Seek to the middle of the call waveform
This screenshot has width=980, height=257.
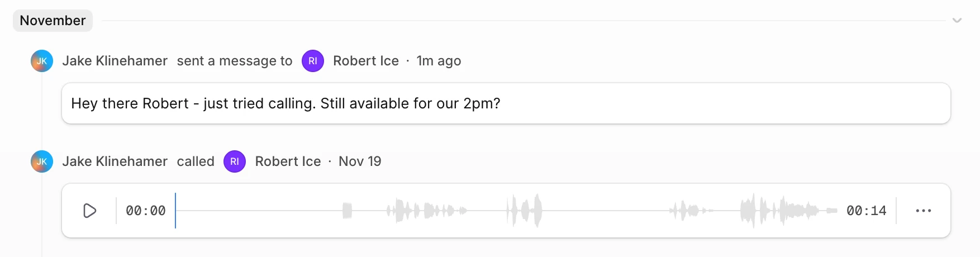click(507, 211)
